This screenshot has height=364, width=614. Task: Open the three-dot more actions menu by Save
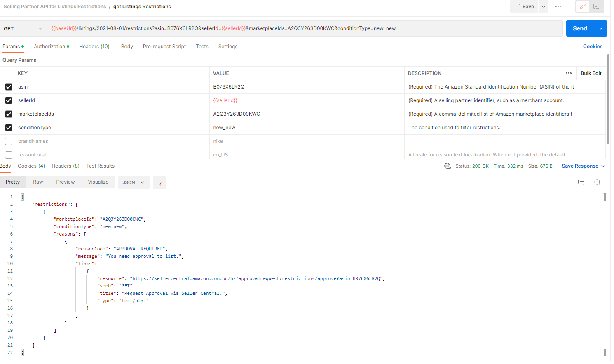click(558, 7)
